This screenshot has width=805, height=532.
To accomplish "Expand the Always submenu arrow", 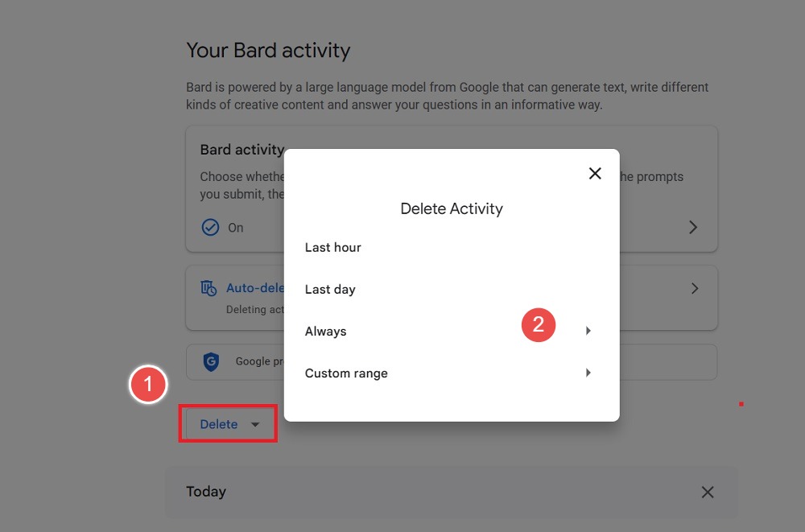I will pos(587,330).
